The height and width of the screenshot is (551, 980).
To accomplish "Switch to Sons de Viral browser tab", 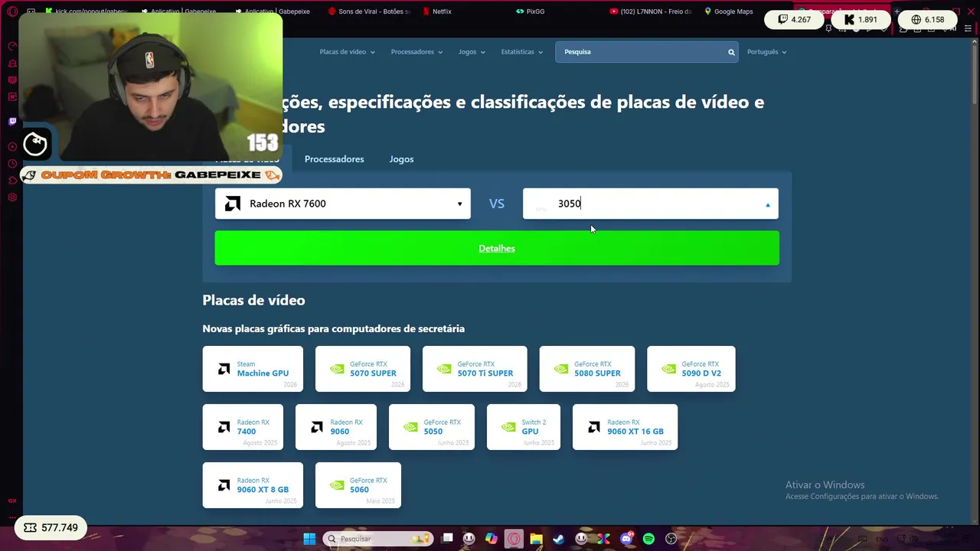I will [369, 11].
